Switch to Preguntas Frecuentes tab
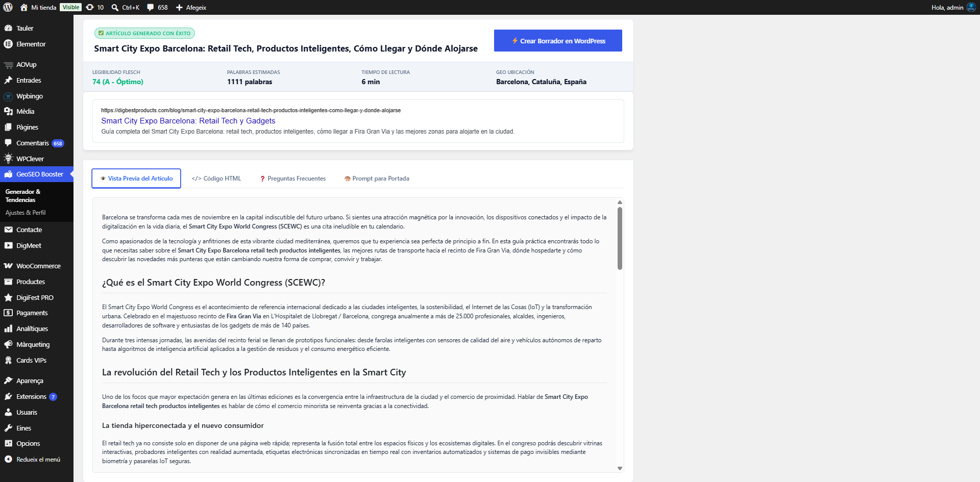 pos(292,179)
